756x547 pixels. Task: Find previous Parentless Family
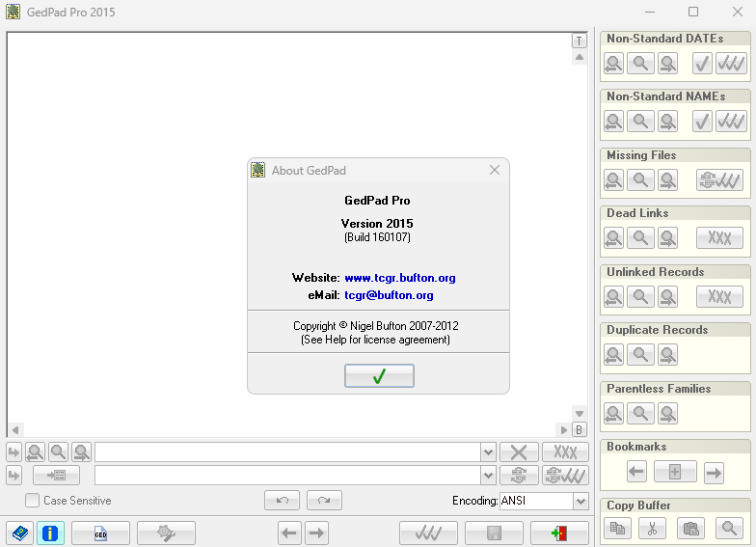[x=613, y=413]
